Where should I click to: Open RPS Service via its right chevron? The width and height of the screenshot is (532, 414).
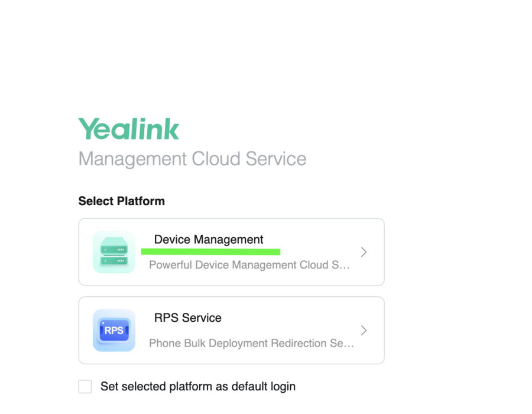tap(364, 330)
